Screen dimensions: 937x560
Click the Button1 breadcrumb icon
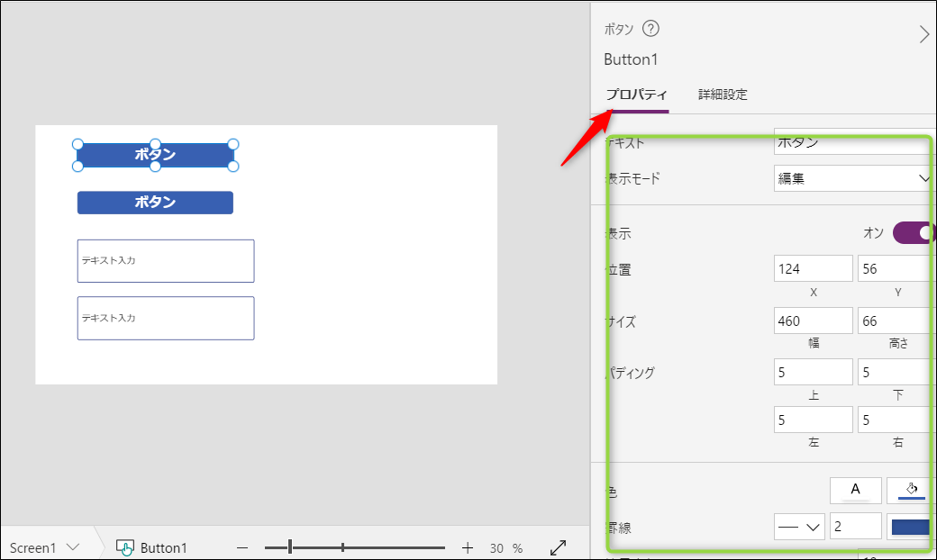(x=125, y=547)
